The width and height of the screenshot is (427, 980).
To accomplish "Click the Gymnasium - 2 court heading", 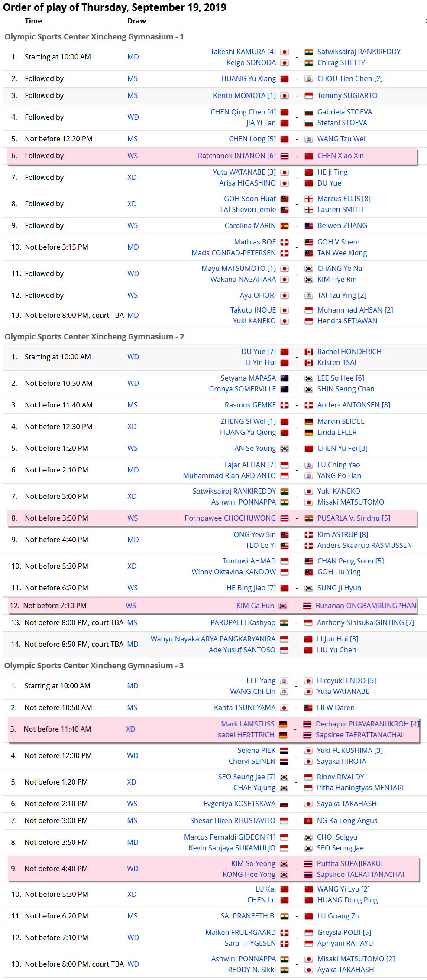I will [x=94, y=337].
